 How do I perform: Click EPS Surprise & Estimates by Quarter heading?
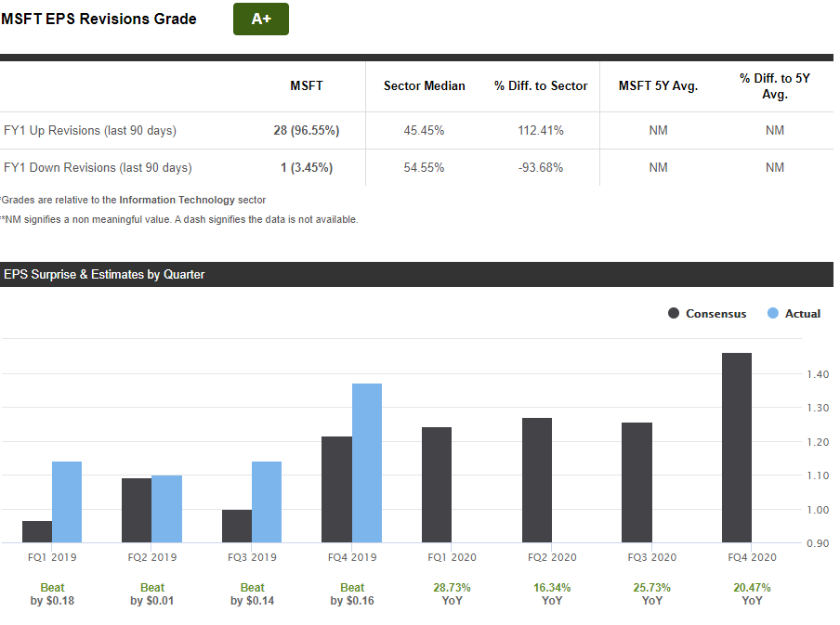(x=104, y=274)
